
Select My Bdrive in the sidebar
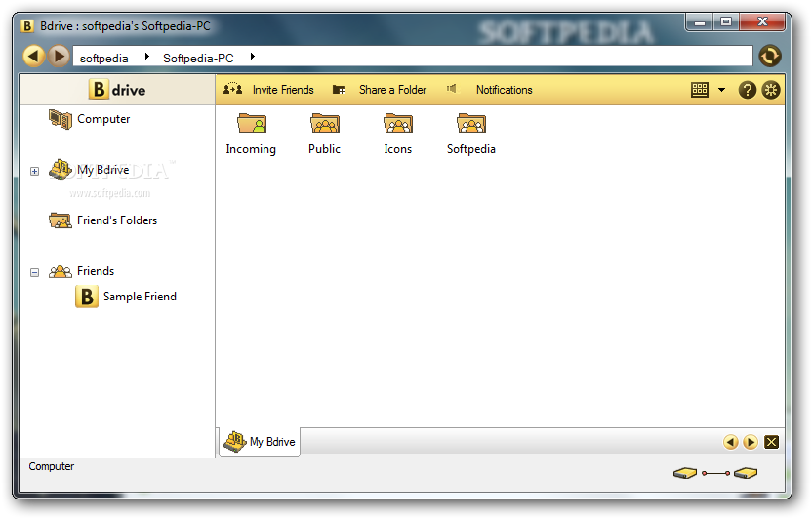[89, 170]
